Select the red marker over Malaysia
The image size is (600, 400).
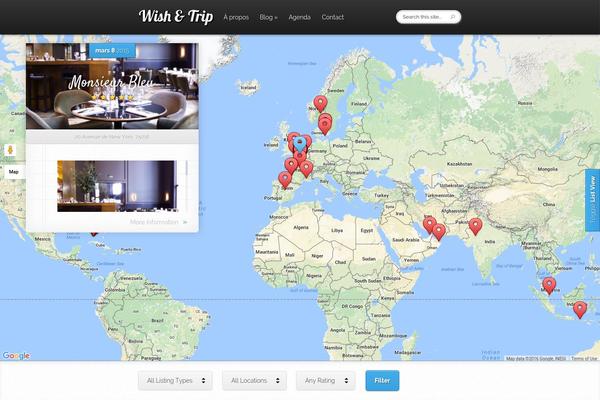point(549,286)
